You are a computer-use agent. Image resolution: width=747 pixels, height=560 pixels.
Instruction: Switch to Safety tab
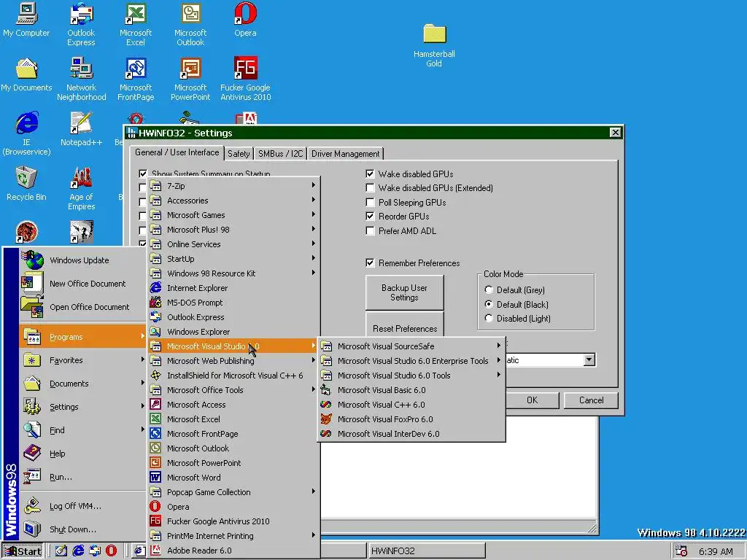239,153
